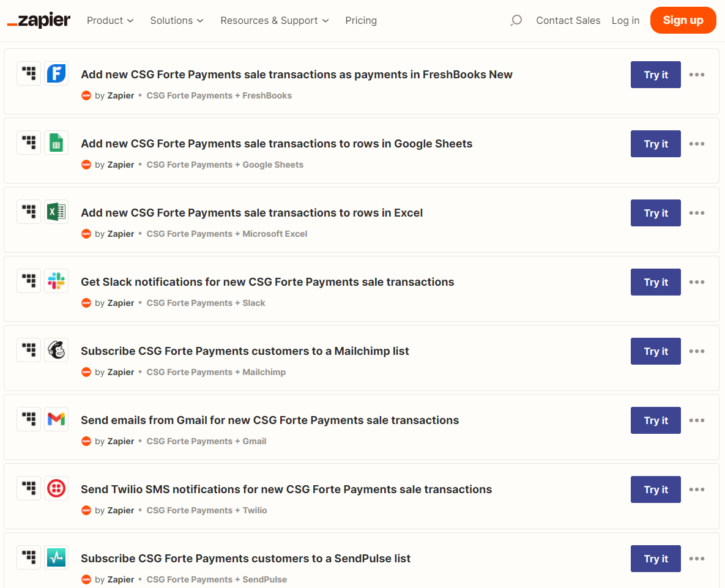This screenshot has width=725, height=588.
Task: Open more options for Twilio zap
Action: [x=697, y=489]
